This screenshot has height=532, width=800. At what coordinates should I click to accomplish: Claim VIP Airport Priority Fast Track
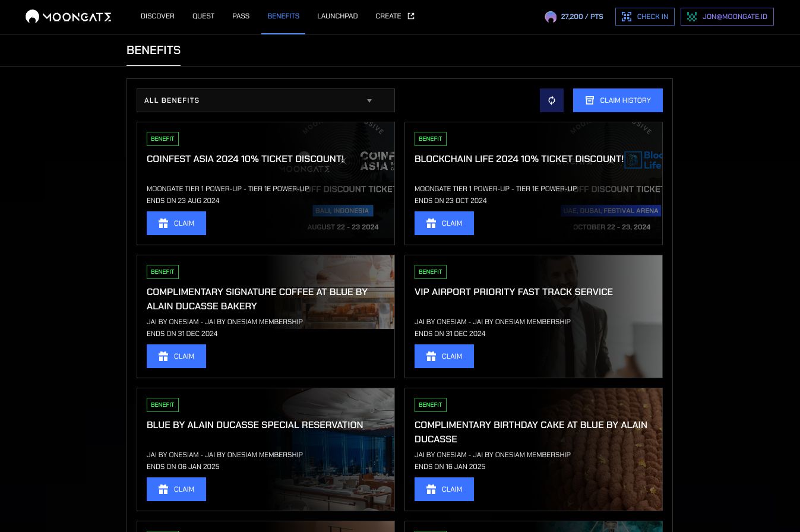[444, 356]
